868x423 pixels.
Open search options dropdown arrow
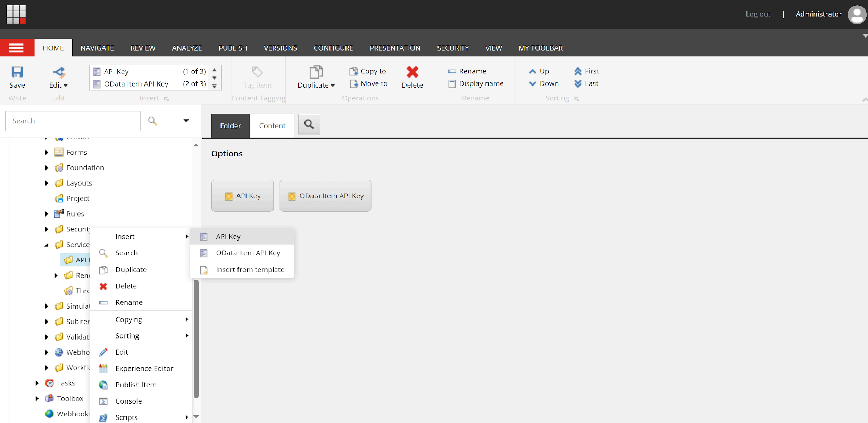point(186,121)
